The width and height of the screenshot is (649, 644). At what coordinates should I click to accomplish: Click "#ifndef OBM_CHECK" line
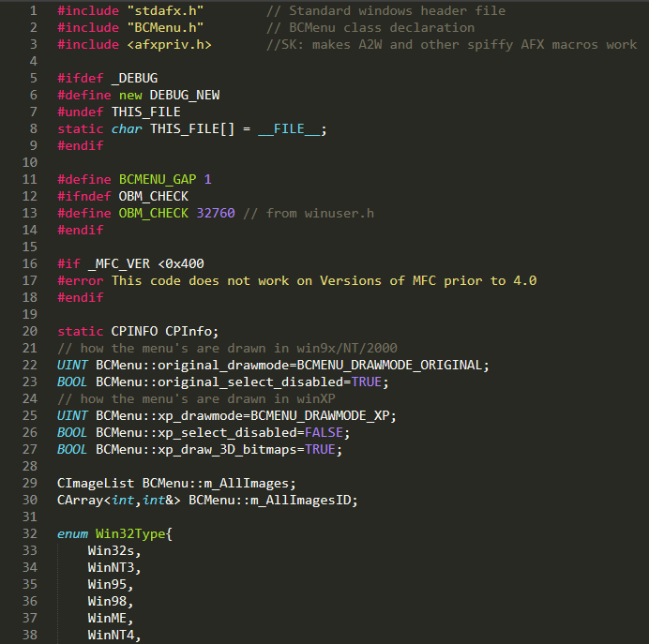click(123, 197)
